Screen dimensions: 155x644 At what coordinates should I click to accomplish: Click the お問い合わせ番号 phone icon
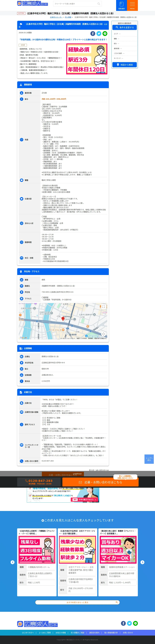(21, 461)
